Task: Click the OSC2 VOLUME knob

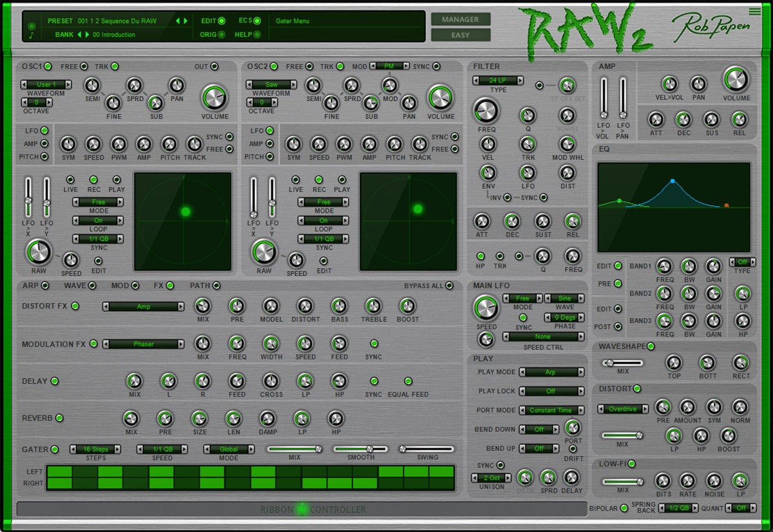Action: click(x=441, y=98)
